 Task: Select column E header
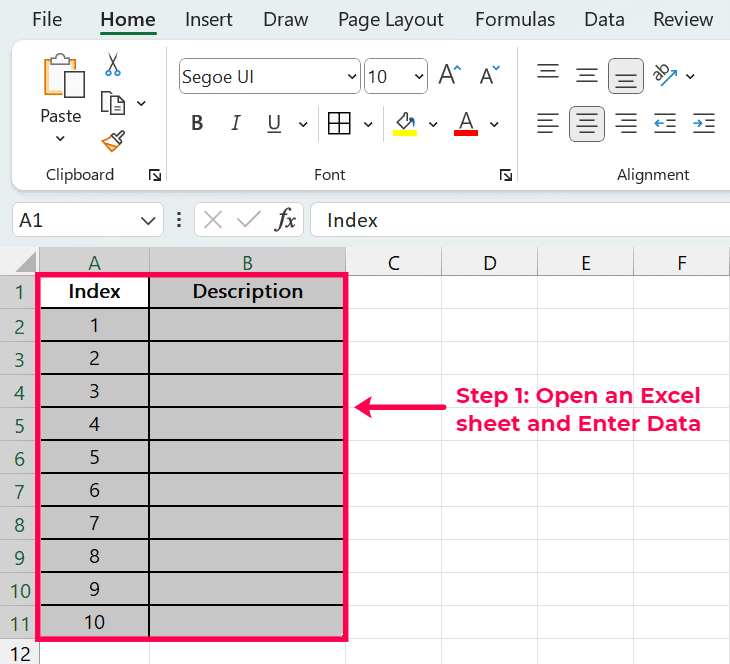point(586,262)
